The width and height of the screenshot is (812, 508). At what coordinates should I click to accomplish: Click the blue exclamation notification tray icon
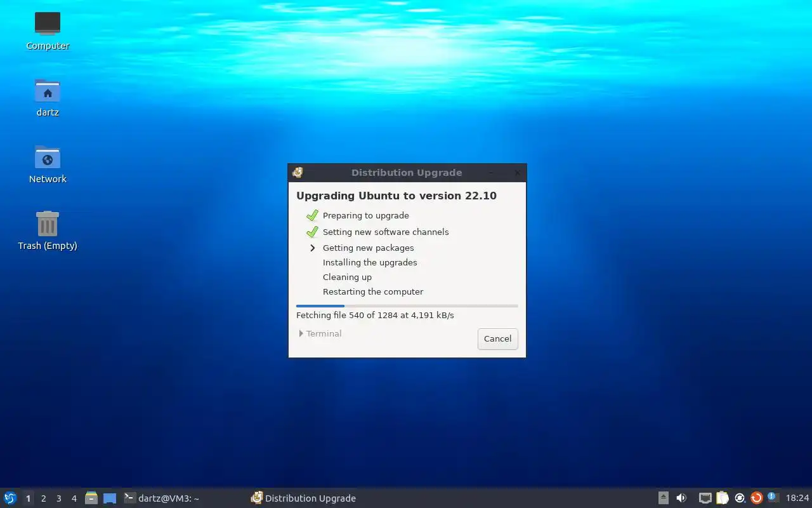[x=773, y=497]
